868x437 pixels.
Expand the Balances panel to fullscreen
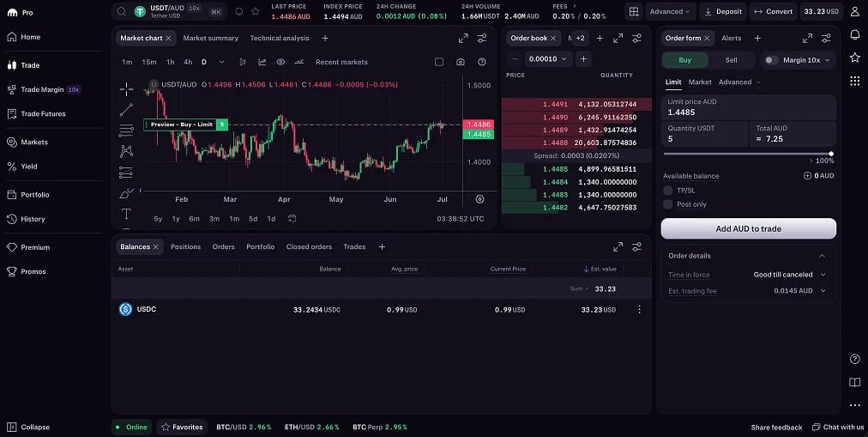[618, 247]
